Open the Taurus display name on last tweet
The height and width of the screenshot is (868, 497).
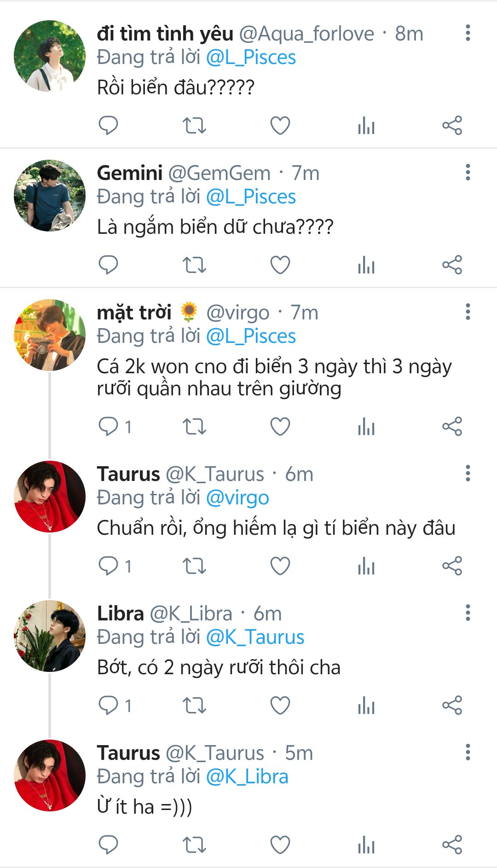click(x=128, y=753)
